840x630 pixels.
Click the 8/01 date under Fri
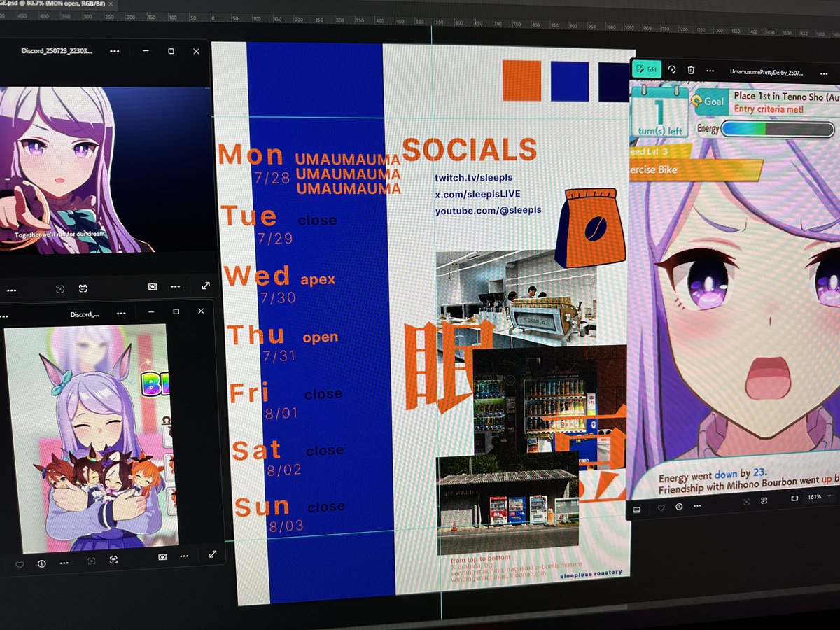[x=281, y=414]
